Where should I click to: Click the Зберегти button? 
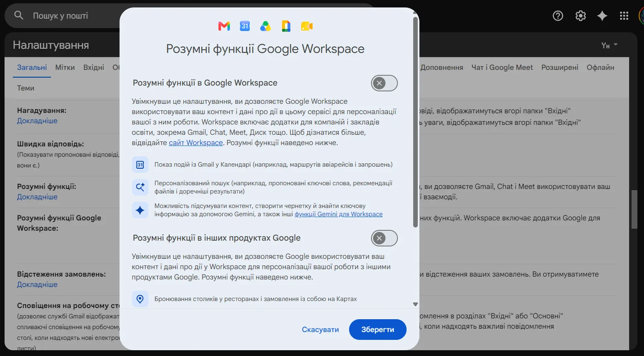pos(378,330)
